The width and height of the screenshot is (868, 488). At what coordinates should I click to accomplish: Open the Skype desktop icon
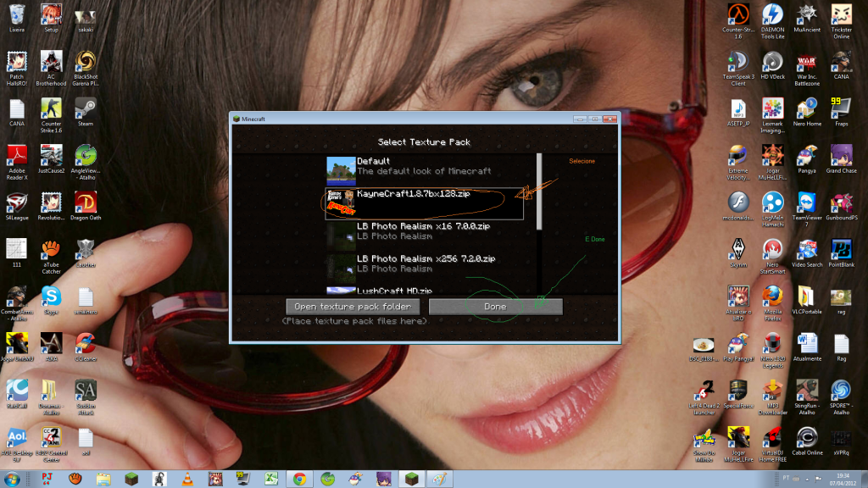(52, 300)
